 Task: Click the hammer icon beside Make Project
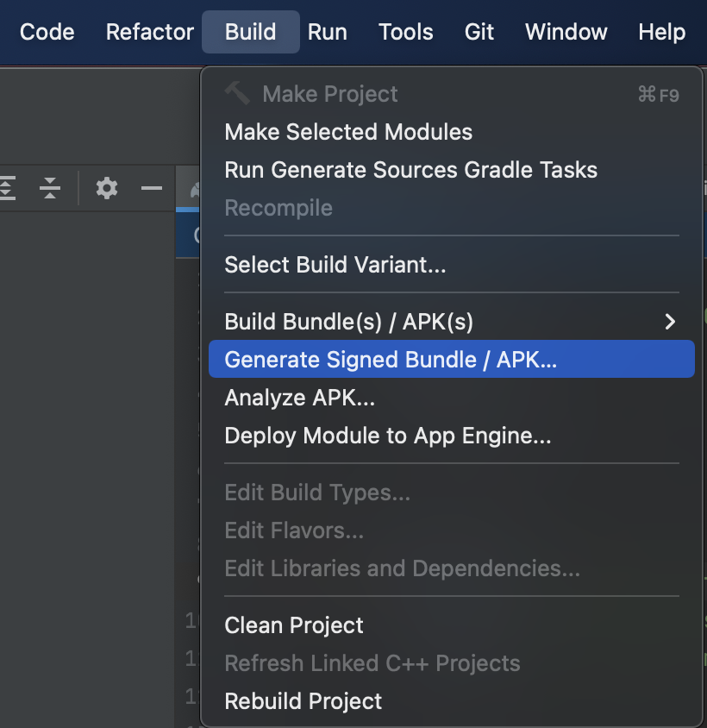point(236,93)
